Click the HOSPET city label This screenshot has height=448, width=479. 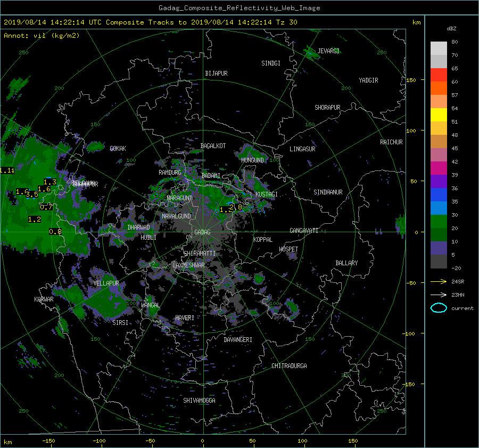coord(288,249)
